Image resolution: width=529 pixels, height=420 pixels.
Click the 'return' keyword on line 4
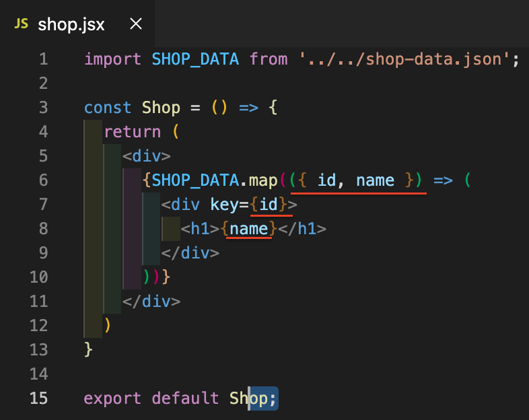pos(132,131)
